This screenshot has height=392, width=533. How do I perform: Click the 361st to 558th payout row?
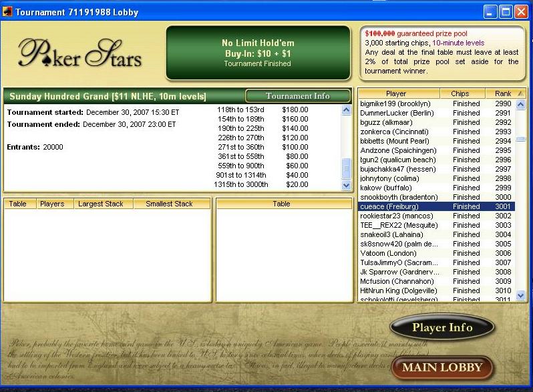[262, 156]
